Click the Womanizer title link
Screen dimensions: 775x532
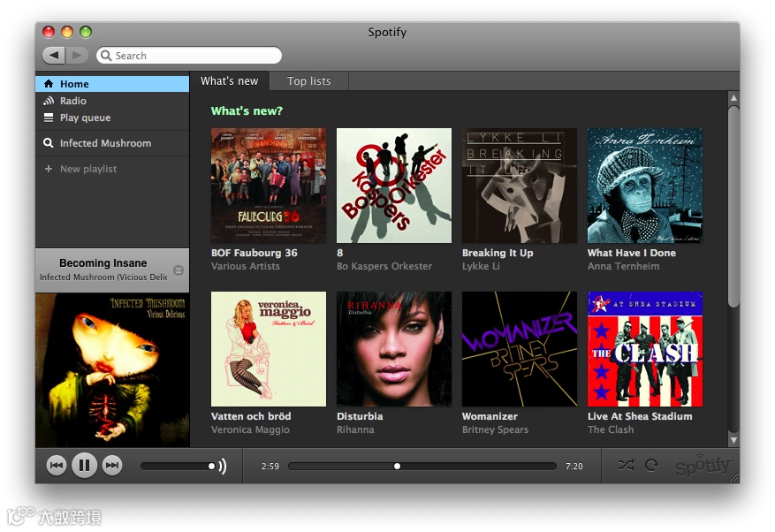490,416
